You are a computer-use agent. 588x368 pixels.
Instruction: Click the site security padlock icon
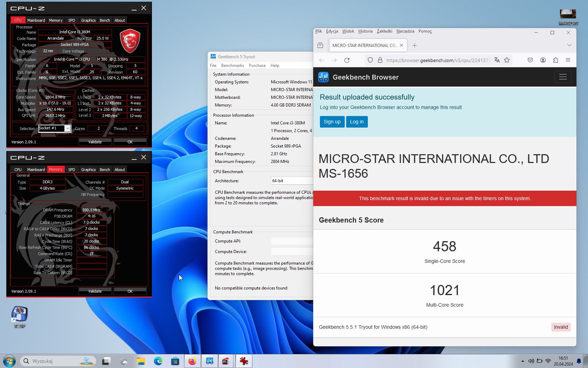pos(380,60)
